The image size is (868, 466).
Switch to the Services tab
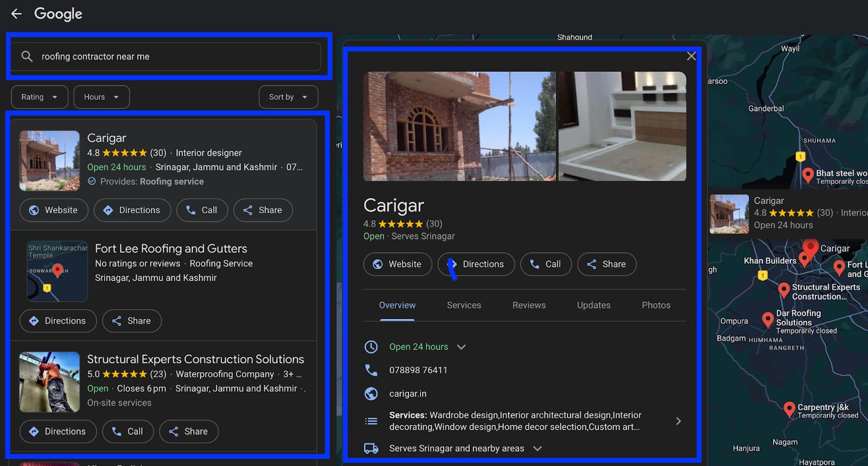click(x=464, y=305)
